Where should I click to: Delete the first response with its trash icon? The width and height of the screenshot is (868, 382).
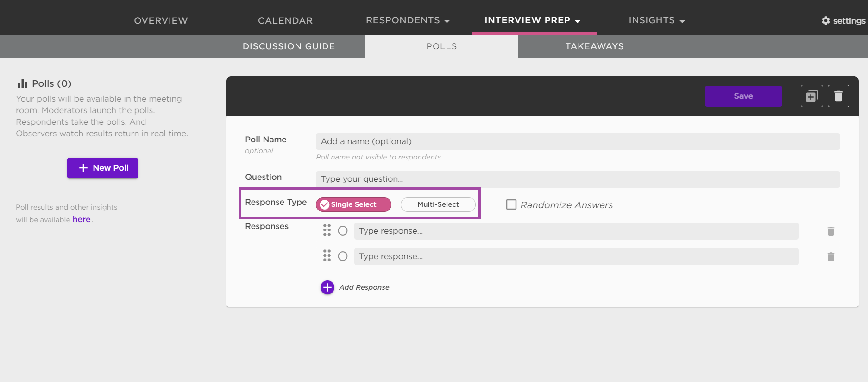[x=830, y=231]
